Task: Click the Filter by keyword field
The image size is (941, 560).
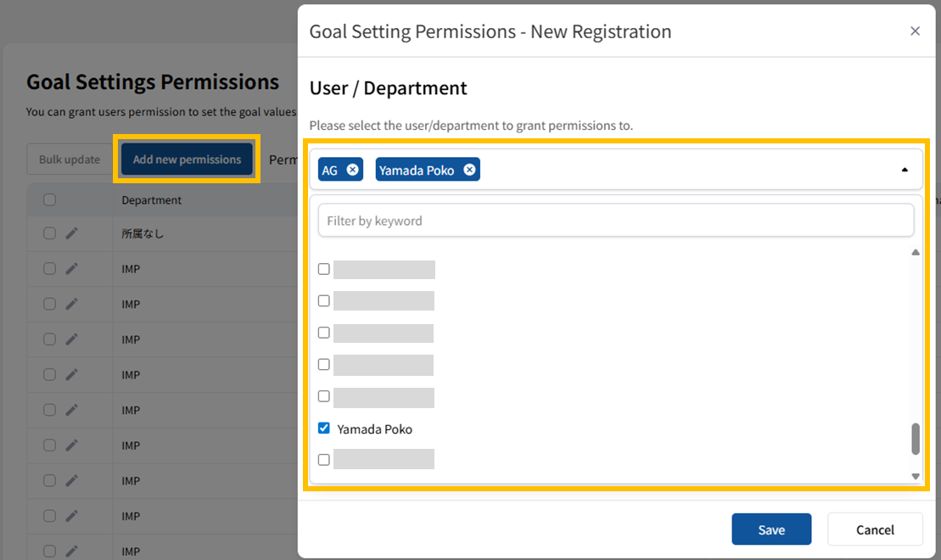Action: coord(615,221)
